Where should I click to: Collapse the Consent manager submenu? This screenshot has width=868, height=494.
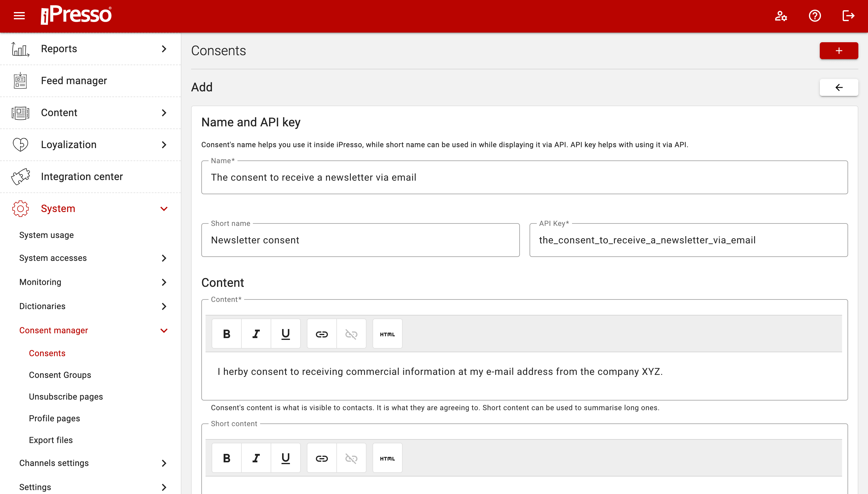point(164,331)
